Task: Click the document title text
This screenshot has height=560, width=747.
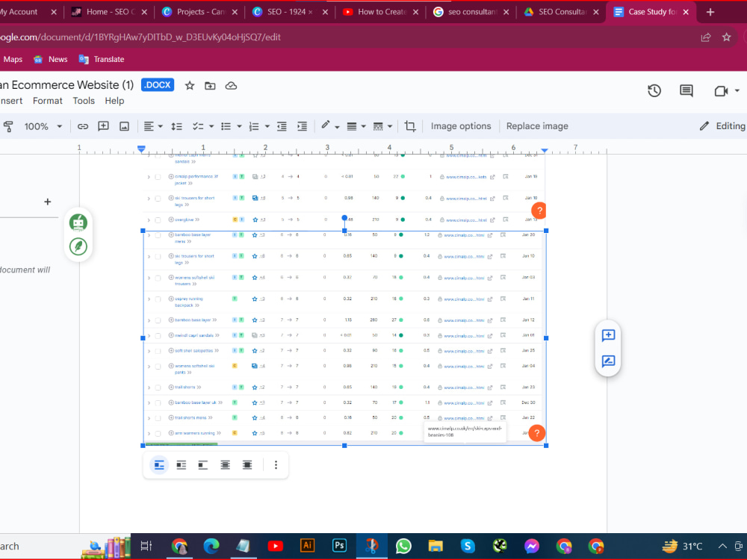Action: pyautogui.click(x=66, y=85)
